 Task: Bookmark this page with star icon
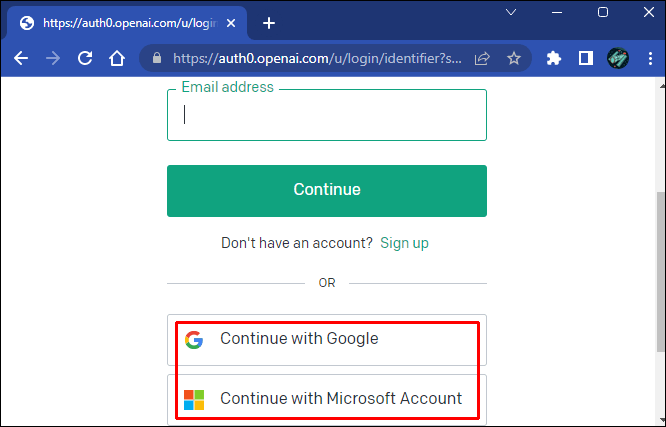pyautogui.click(x=514, y=59)
